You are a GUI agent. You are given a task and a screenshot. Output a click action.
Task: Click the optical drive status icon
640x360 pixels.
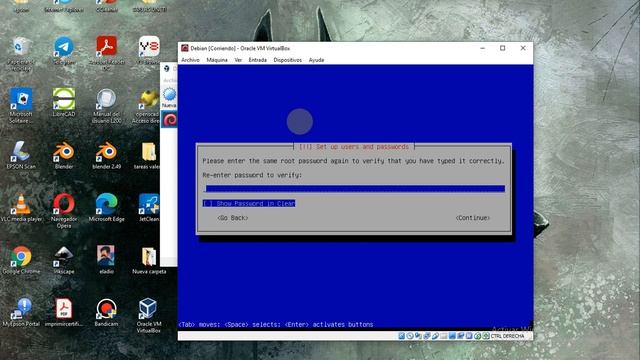(410, 336)
